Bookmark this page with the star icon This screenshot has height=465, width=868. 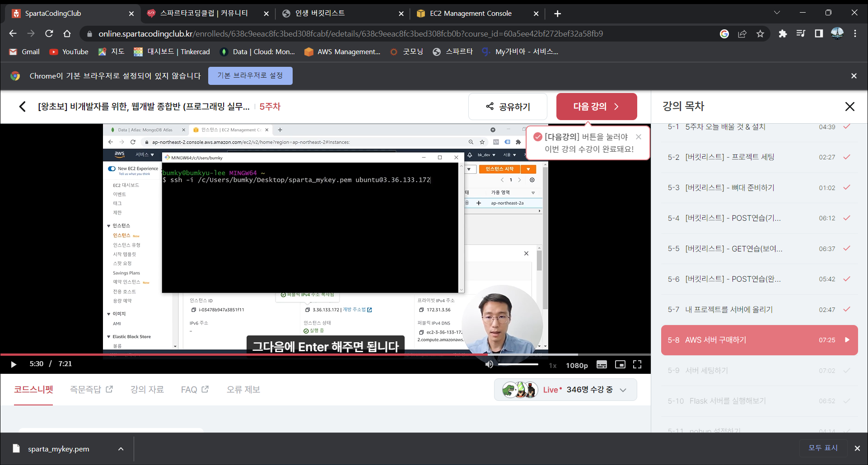click(x=761, y=33)
